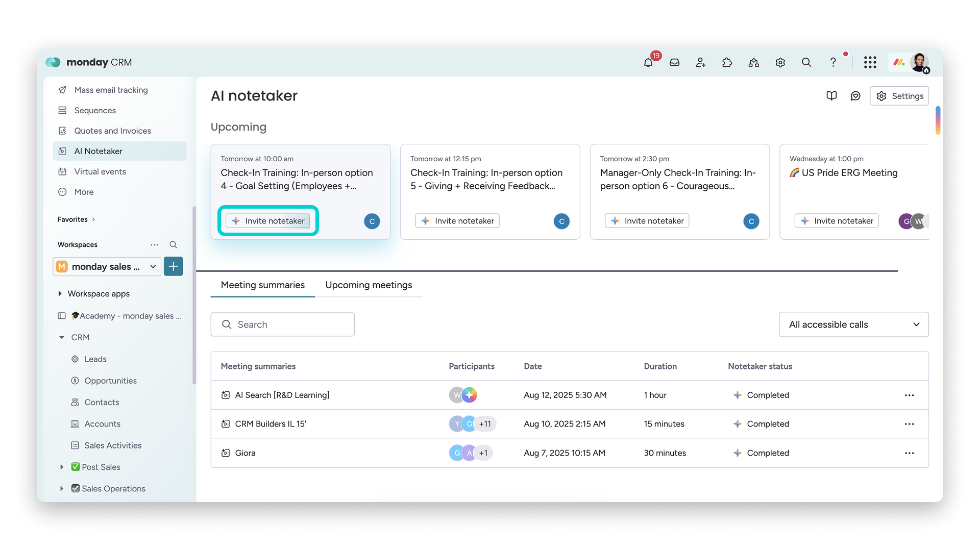980x551 pixels.
Task: Open CRM Builders IL 15' summary
Action: click(x=271, y=424)
